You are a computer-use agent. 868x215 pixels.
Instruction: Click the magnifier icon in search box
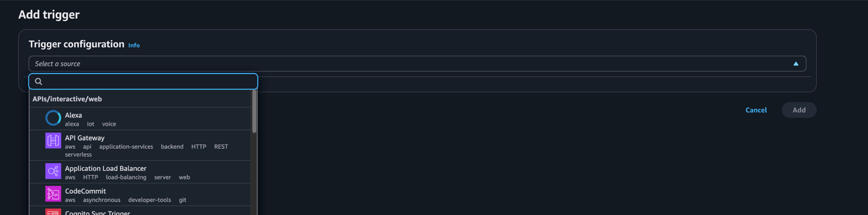(x=39, y=82)
